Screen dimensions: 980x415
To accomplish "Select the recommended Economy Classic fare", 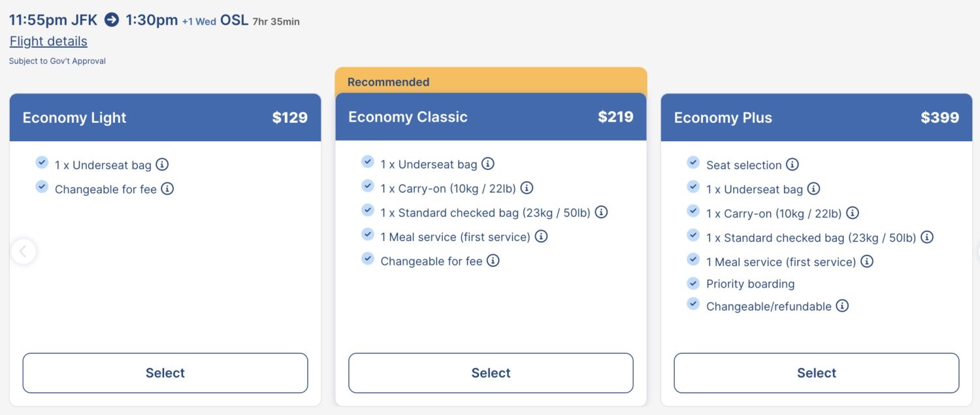I will (x=490, y=373).
